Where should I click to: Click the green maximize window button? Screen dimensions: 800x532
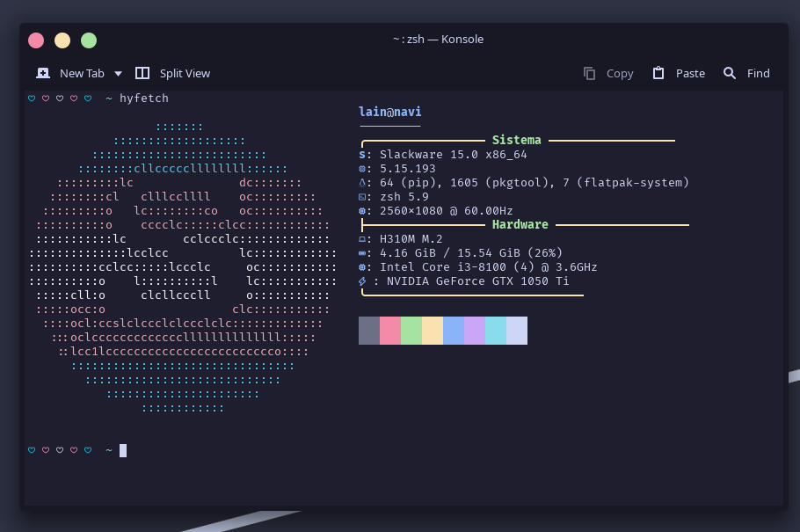89,40
